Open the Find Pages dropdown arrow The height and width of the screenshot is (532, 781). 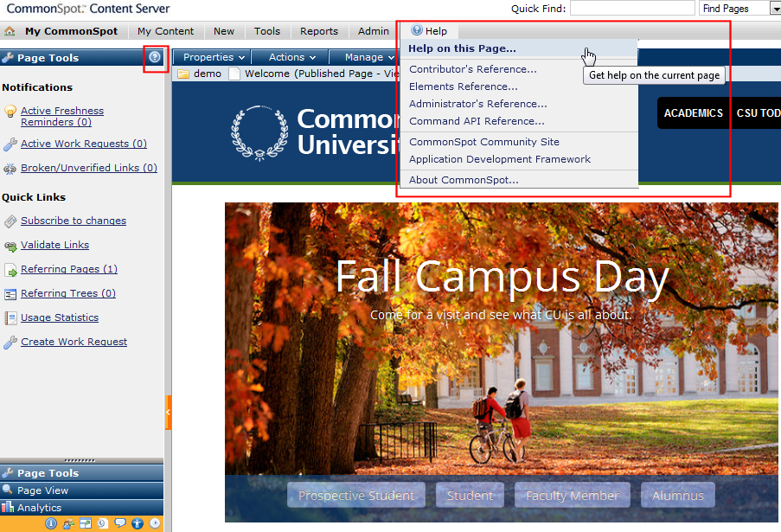pyautogui.click(x=775, y=9)
